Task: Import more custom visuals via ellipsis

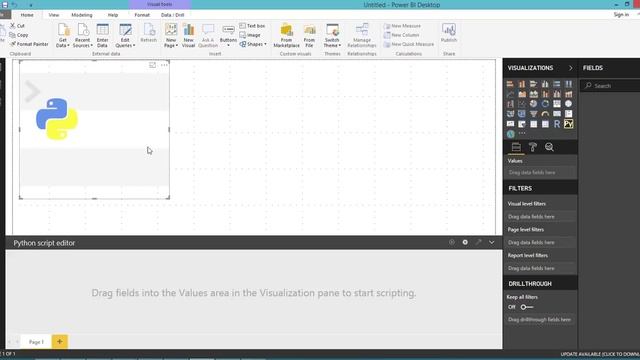Action: pyautogui.click(x=522, y=133)
